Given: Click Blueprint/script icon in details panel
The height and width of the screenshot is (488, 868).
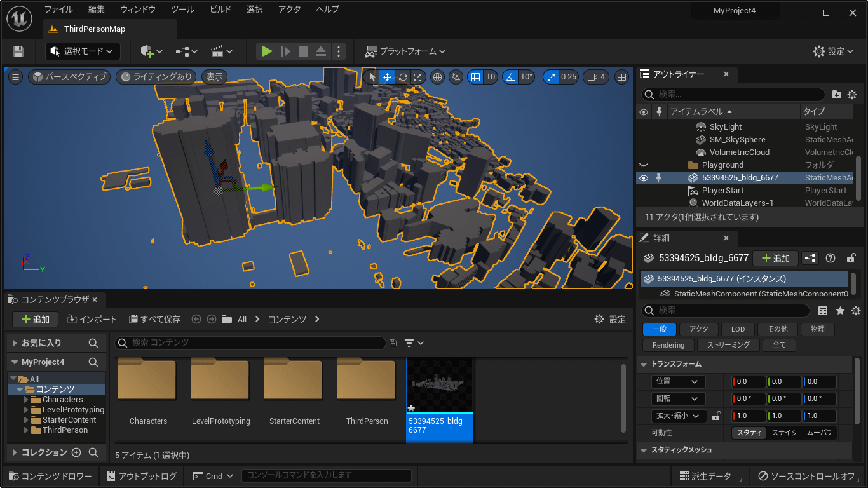Looking at the screenshot, I should coord(810,258).
